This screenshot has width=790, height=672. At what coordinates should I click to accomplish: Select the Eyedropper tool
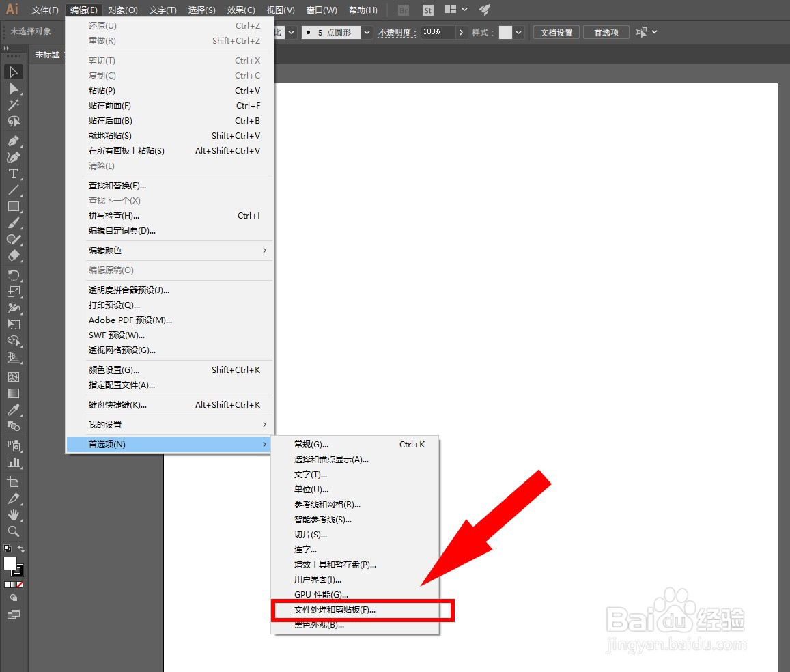[14, 410]
